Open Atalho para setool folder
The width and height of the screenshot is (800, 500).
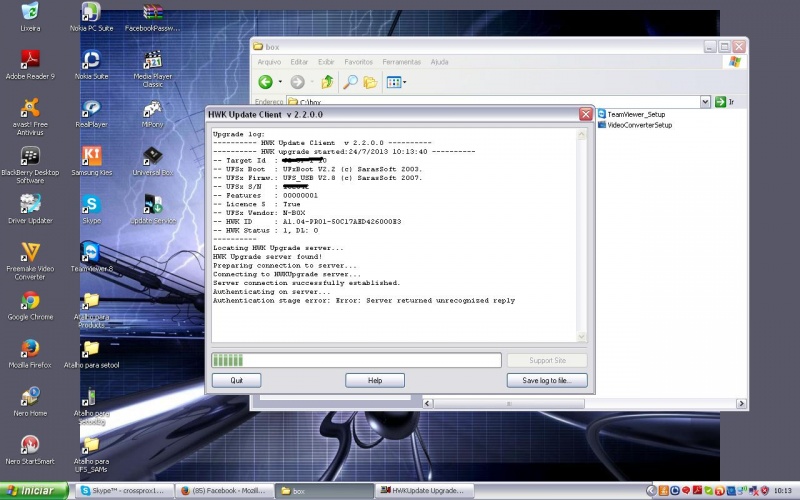[x=91, y=354]
